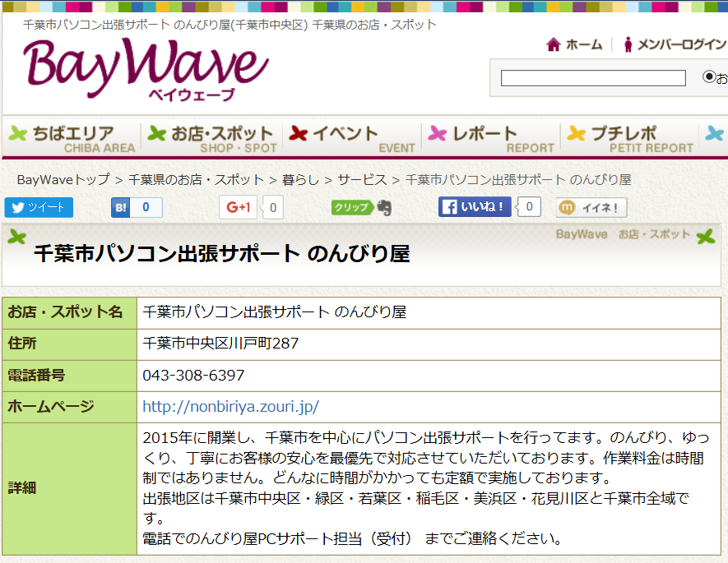Open the レポート REPORT menu
The image size is (728, 563).
point(491,139)
